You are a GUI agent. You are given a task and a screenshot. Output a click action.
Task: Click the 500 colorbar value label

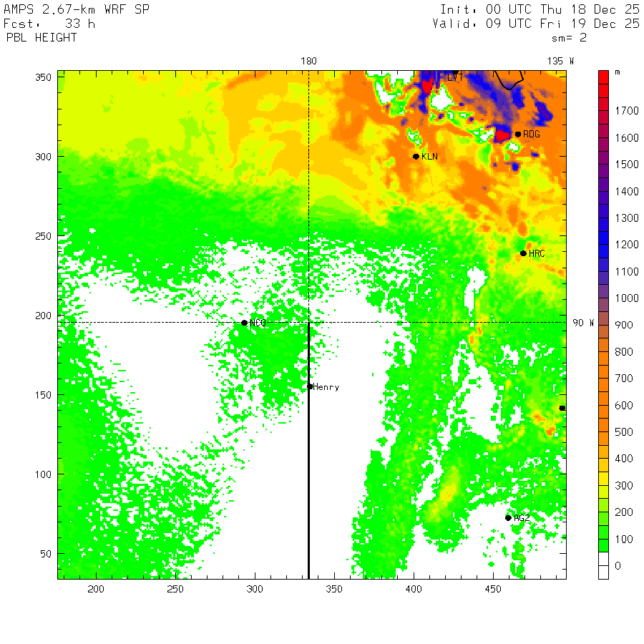tap(624, 432)
